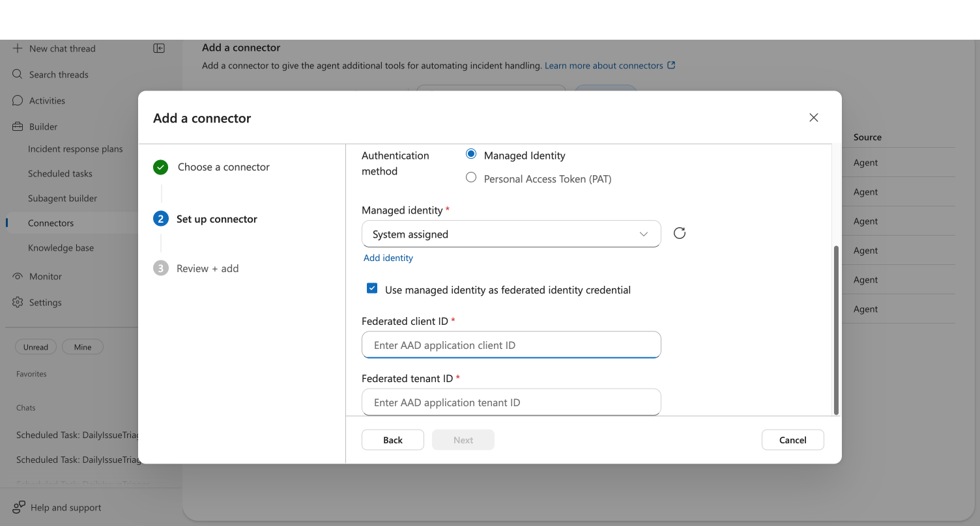Click the Federated client ID input field
The width and height of the screenshot is (980, 526).
point(512,345)
